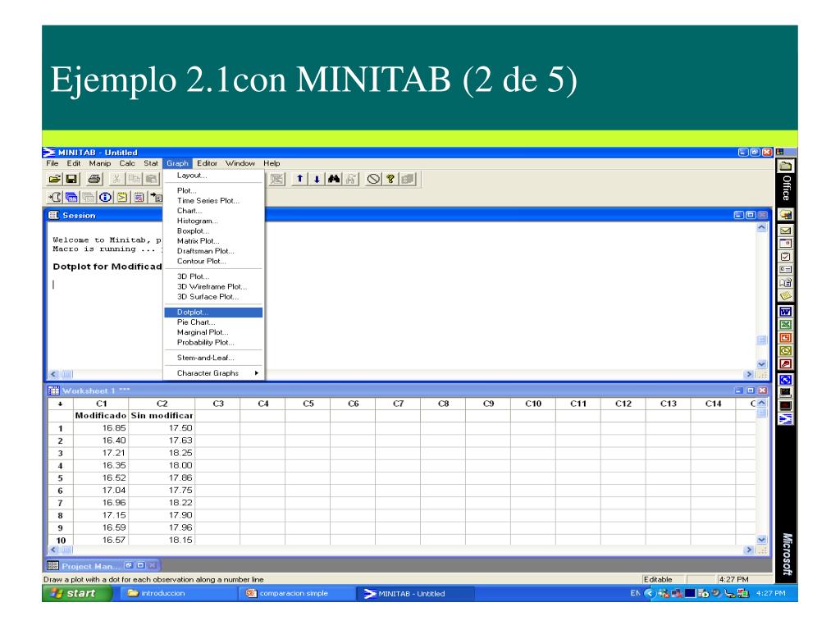Click the 'Sin modificar' column name cell
840x630 pixels.
click(162, 416)
